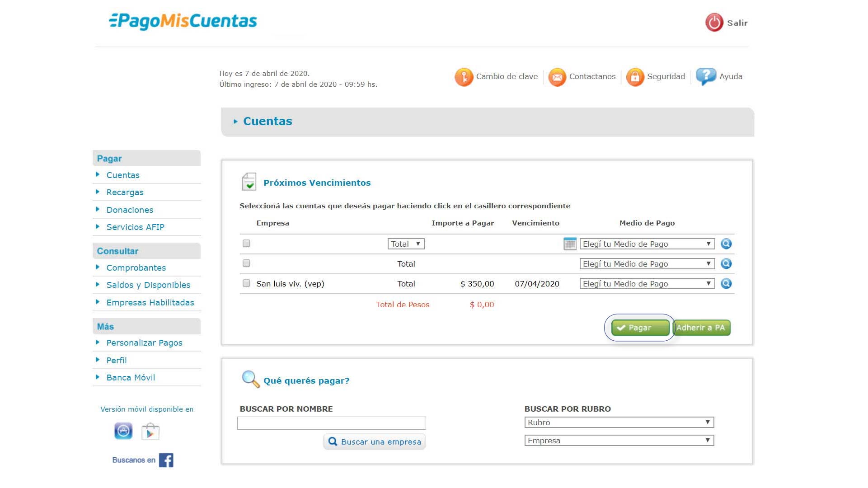Click the red Salir power icon
The height and width of the screenshot is (488, 868).
714,23
